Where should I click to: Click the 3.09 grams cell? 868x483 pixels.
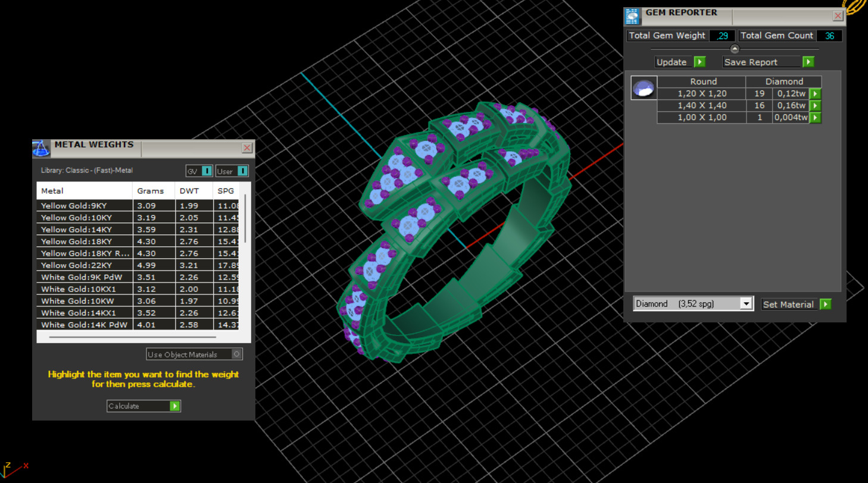tap(154, 206)
